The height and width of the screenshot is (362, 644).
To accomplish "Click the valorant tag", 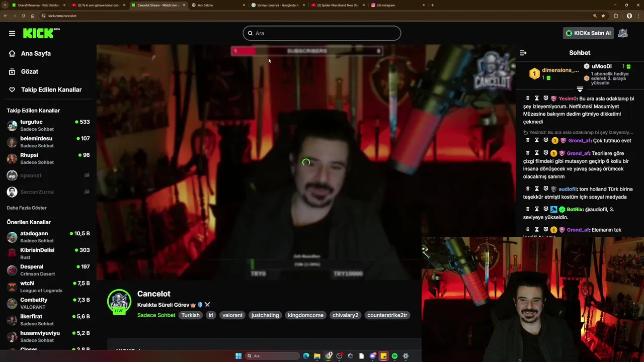I will coord(232,315).
